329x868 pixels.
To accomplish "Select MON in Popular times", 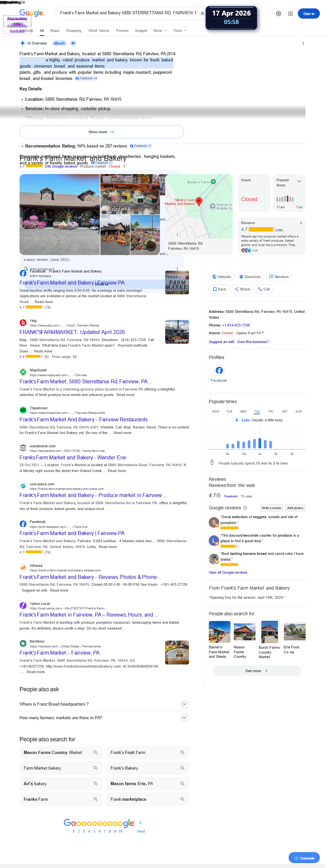I will (x=216, y=412).
